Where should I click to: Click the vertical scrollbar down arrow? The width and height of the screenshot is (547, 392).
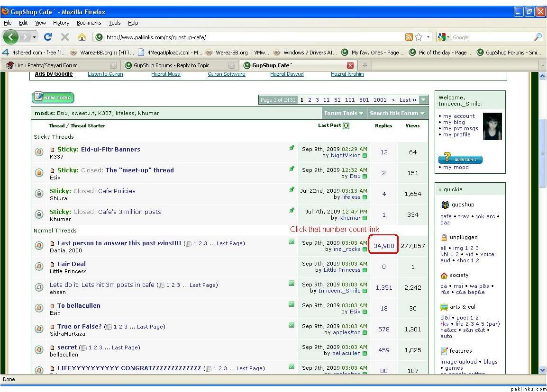pos(543,370)
